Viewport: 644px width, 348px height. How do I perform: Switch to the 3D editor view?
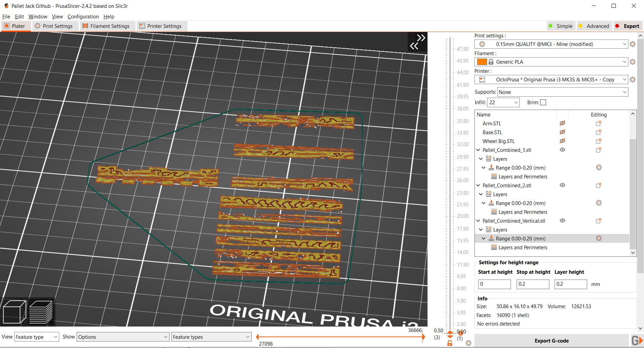click(x=14, y=312)
